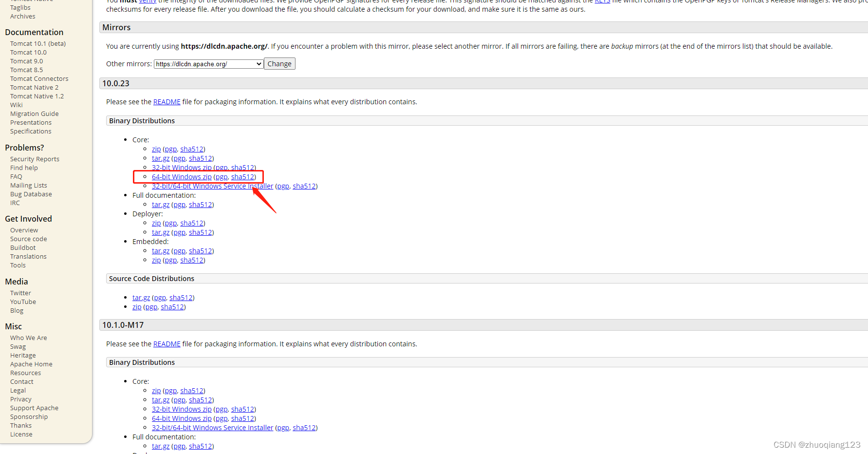
Task: Open Tools page
Action: point(18,265)
